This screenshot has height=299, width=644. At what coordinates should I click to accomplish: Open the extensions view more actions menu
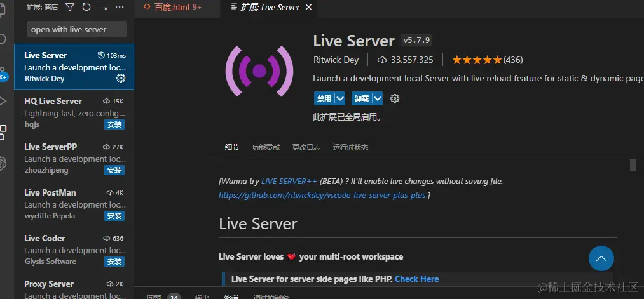[120, 7]
